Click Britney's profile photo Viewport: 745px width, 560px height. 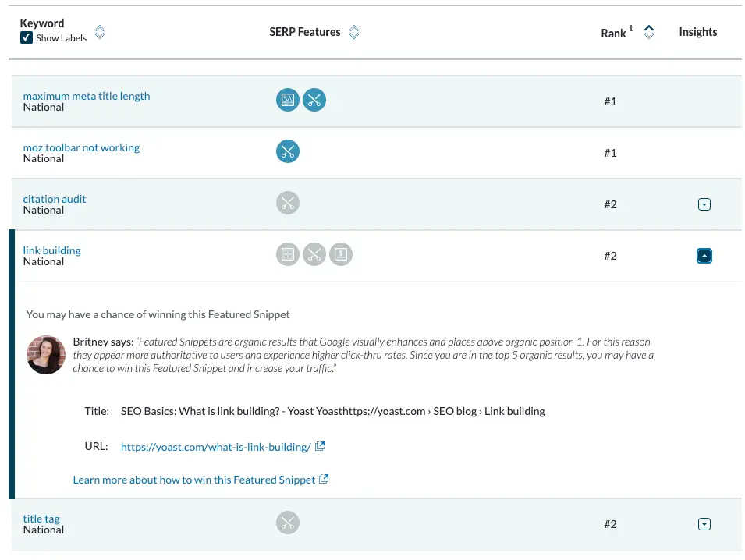[x=46, y=355]
